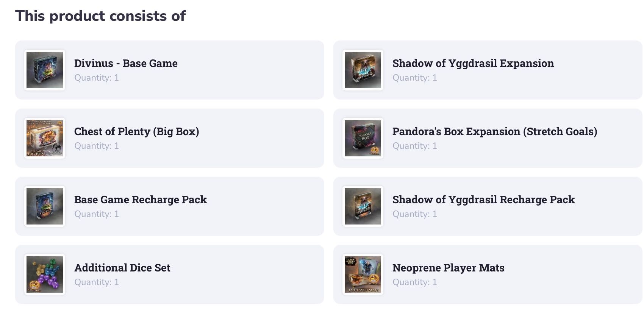644x315 pixels.
Task: Click Quantity text under Divinus - Base Game
Action: pyautogui.click(x=97, y=78)
